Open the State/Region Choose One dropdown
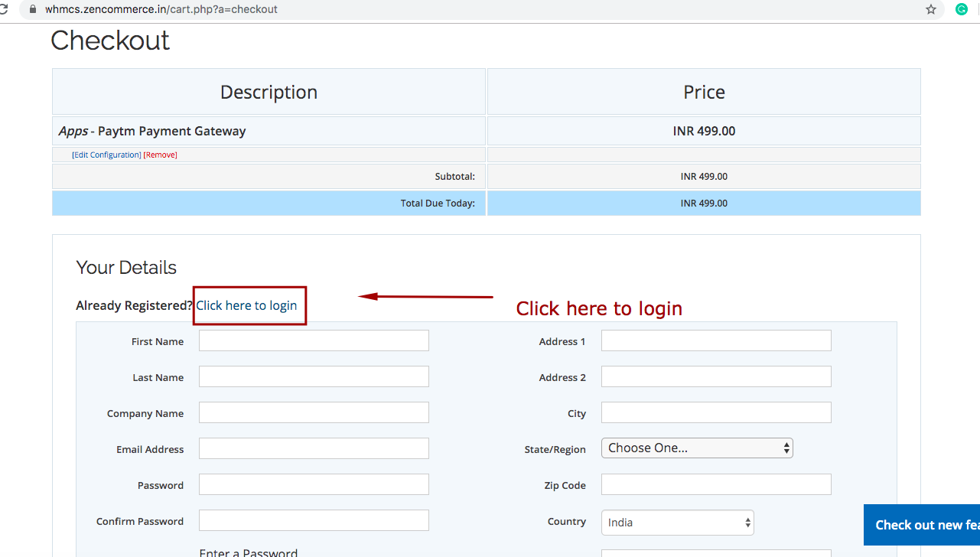The image size is (980, 557). (697, 448)
